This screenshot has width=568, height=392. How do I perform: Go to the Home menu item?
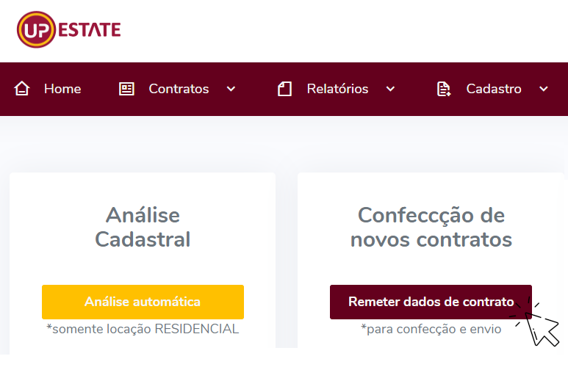click(62, 89)
